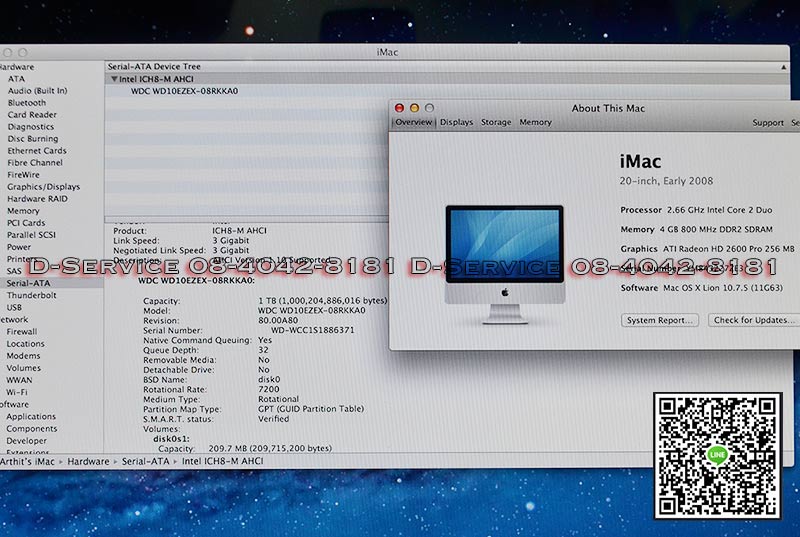Open Parallel SCSI section

[x=31, y=235]
